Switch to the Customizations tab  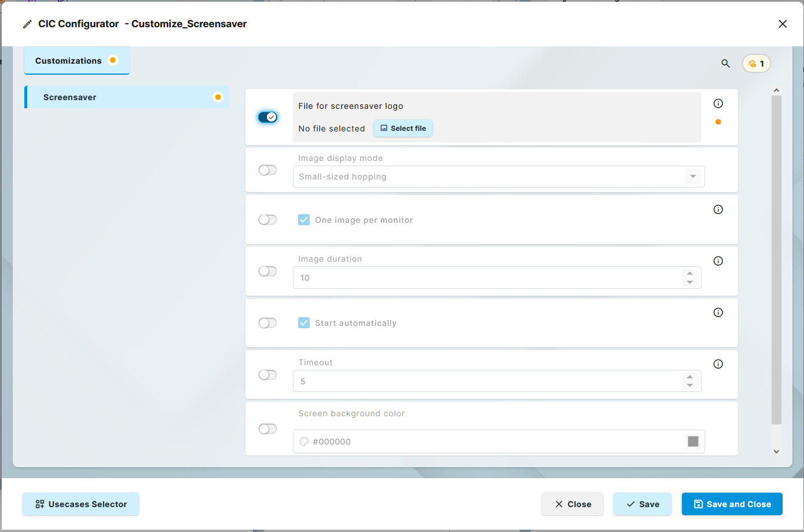(76, 61)
